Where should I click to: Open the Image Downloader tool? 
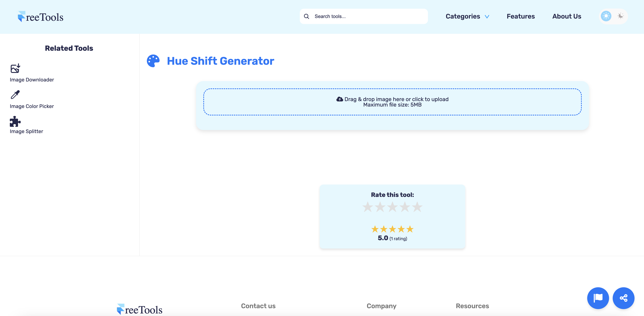32,80
